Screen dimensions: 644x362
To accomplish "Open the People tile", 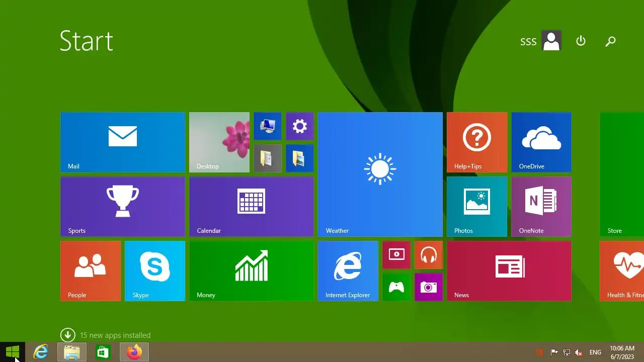I will coord(91,271).
